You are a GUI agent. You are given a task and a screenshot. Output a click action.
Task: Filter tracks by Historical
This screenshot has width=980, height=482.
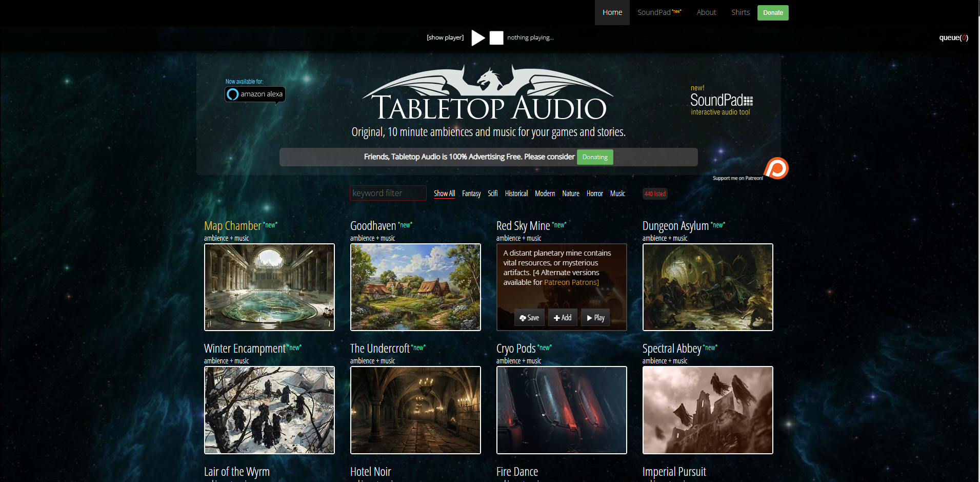[516, 194]
